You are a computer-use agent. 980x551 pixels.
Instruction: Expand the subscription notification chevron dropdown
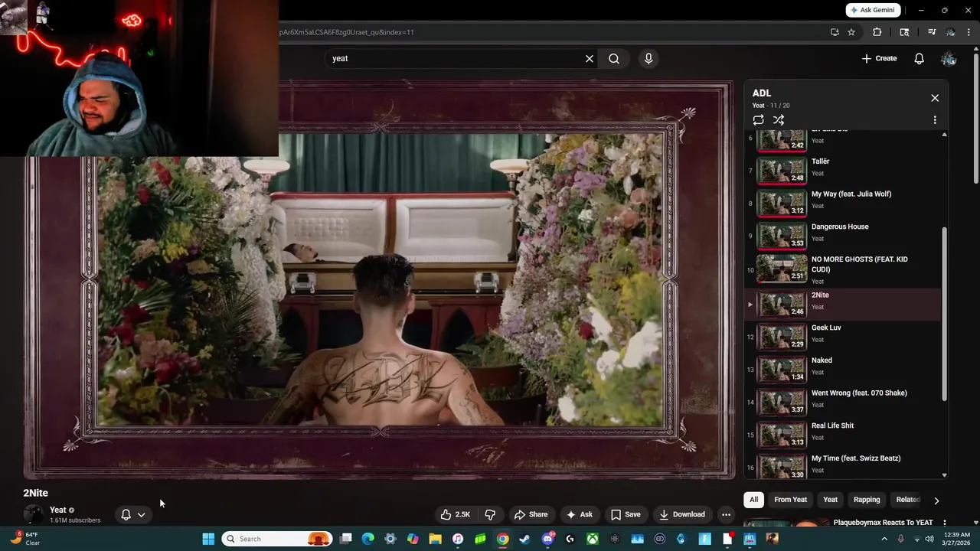(x=141, y=515)
